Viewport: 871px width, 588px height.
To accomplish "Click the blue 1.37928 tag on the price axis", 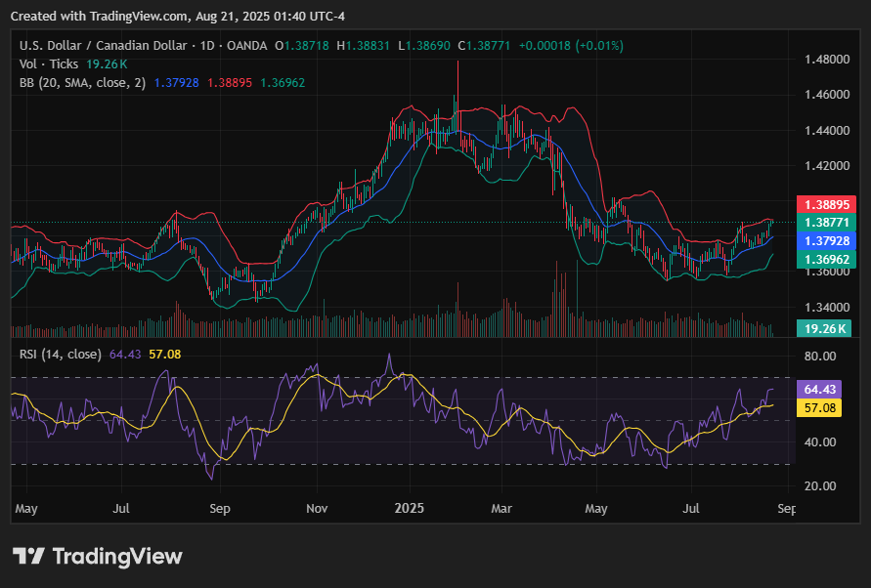I will 827,240.
